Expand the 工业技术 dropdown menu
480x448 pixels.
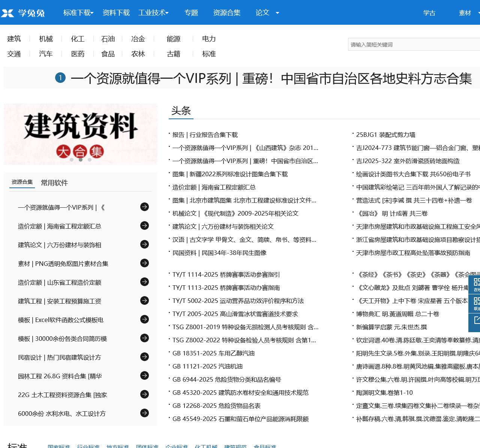[153, 13]
